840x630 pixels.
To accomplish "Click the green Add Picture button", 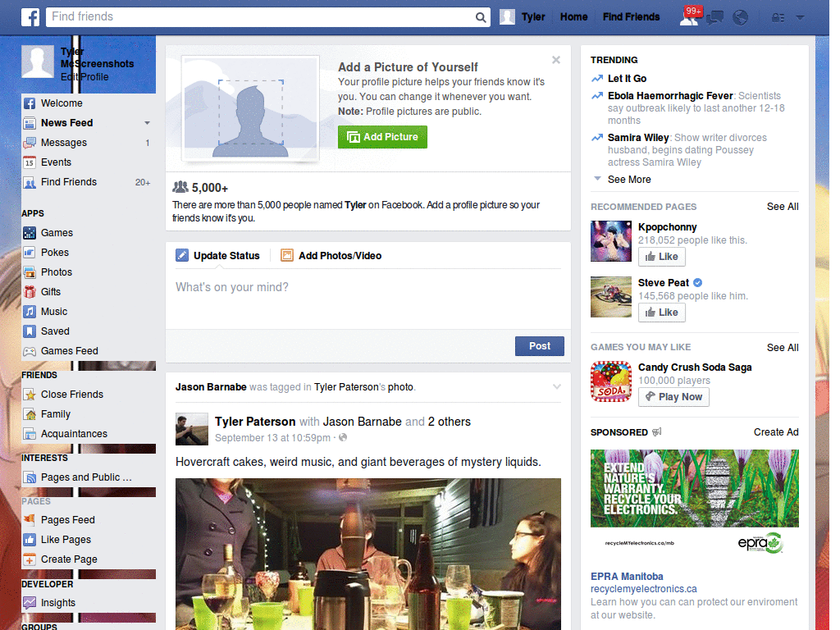I will (x=382, y=137).
